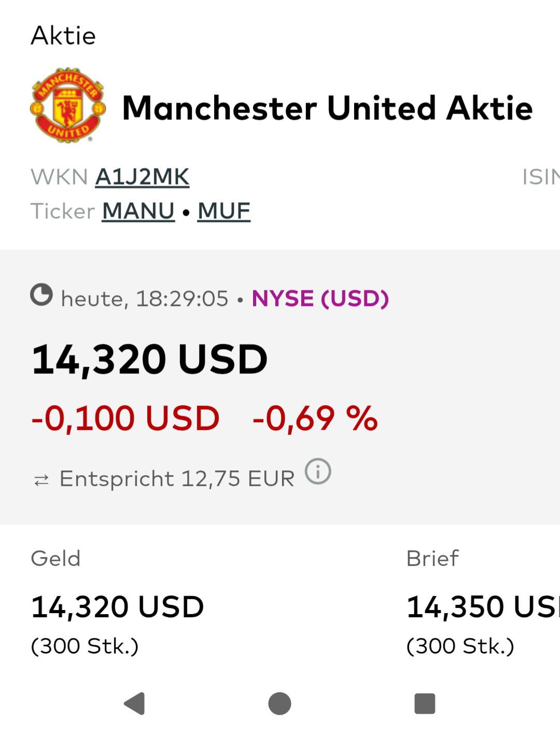Tap the Manchester United Aktie heading

point(327,108)
